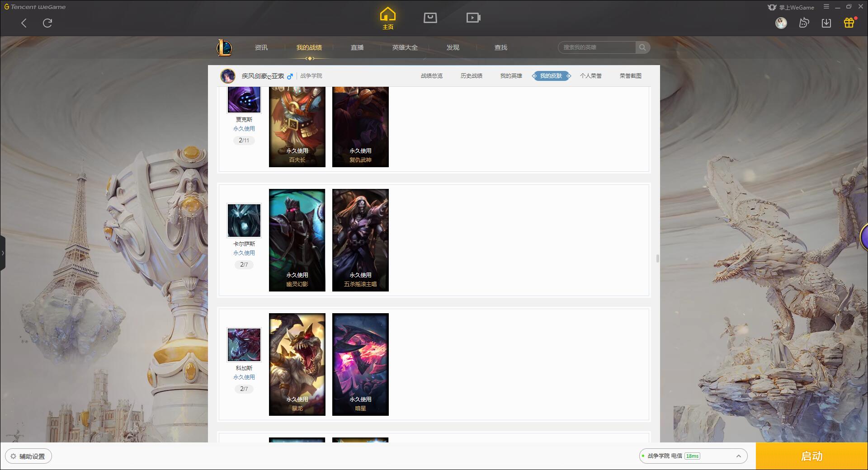868x470 pixels.
Task: Click the male gender icon beside name
Action: [290, 76]
